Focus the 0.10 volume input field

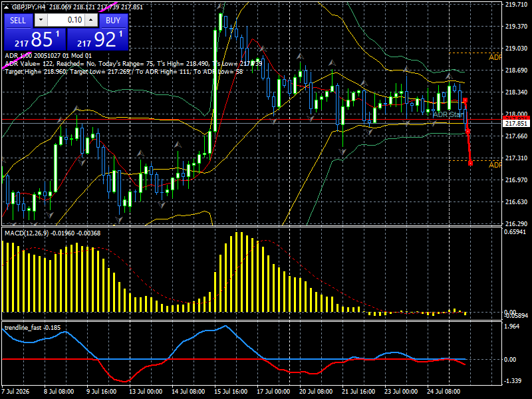[x=66, y=20]
